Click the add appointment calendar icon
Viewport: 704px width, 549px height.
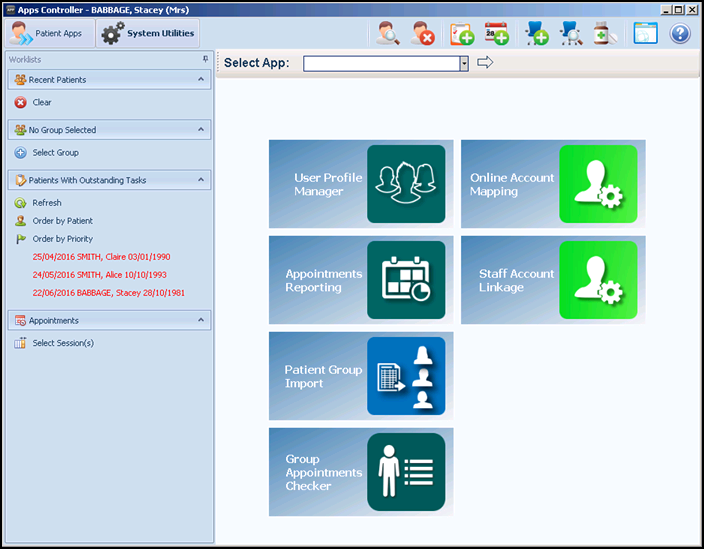coord(497,34)
